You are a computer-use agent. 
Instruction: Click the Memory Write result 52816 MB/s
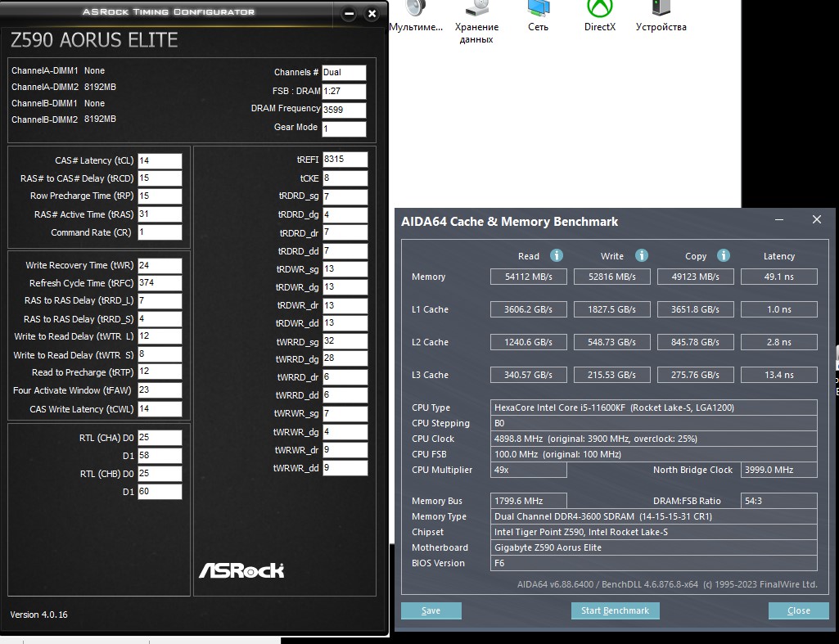[x=611, y=277]
